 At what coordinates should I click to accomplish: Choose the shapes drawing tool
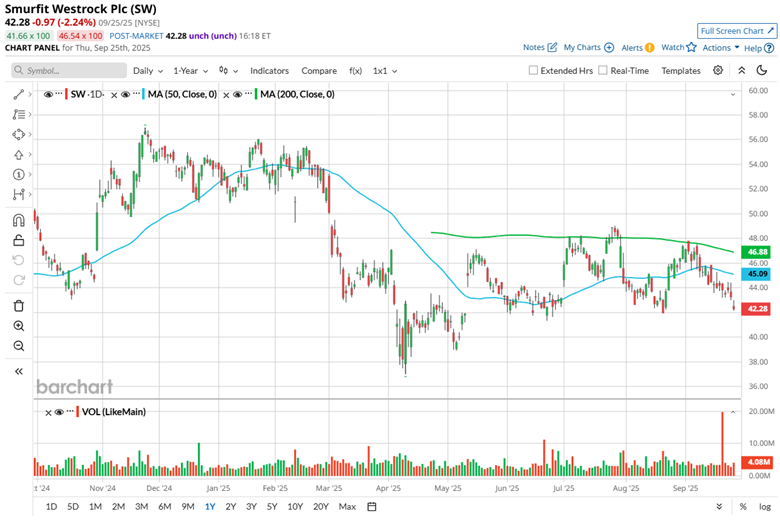[18, 134]
